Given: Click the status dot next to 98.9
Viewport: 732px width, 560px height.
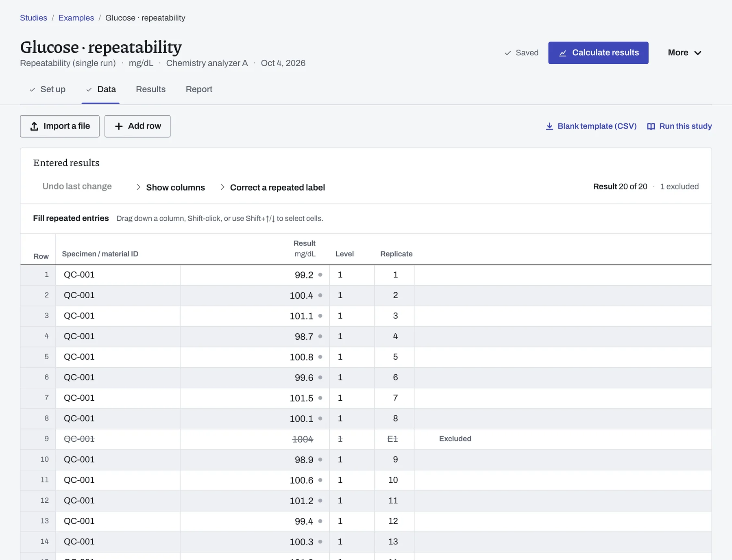Looking at the screenshot, I should tap(320, 460).
